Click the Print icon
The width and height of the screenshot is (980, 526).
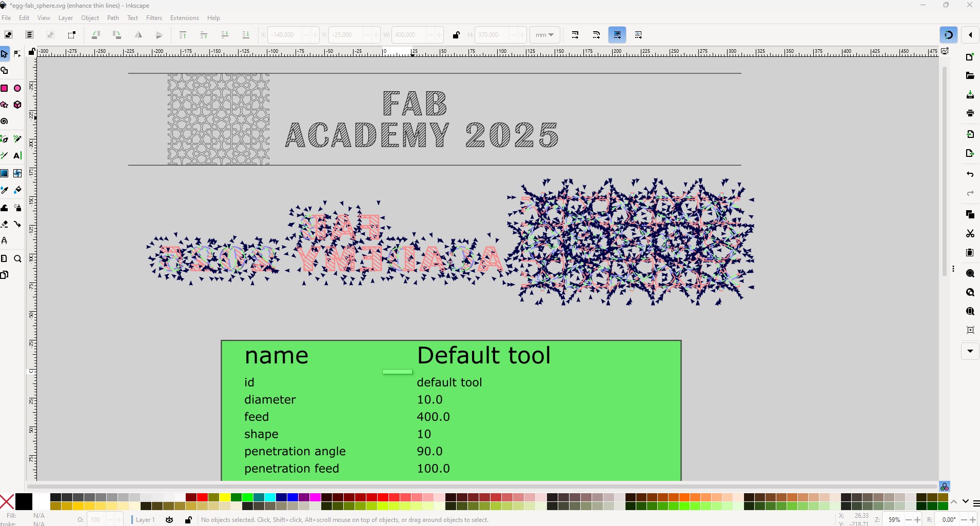[x=970, y=113]
